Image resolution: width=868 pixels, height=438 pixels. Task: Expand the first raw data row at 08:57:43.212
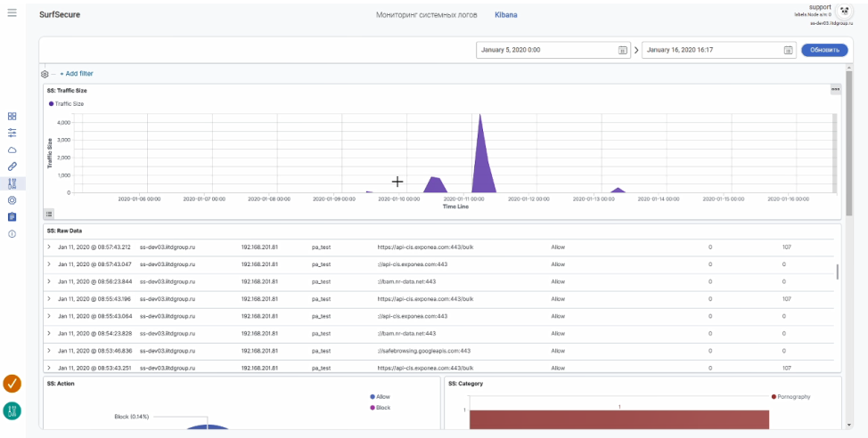click(49, 247)
